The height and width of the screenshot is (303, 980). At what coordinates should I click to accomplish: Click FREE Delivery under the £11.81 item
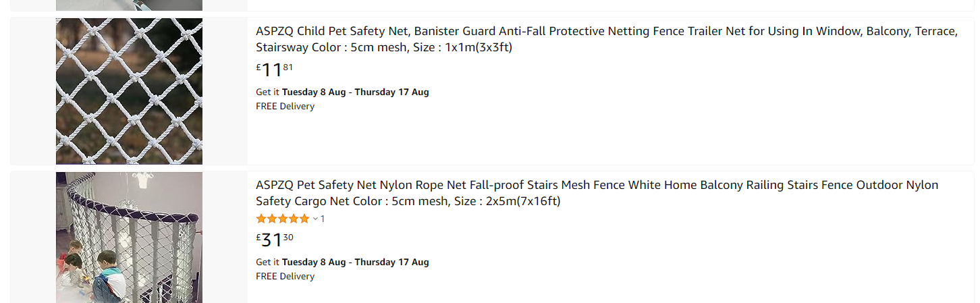285,106
